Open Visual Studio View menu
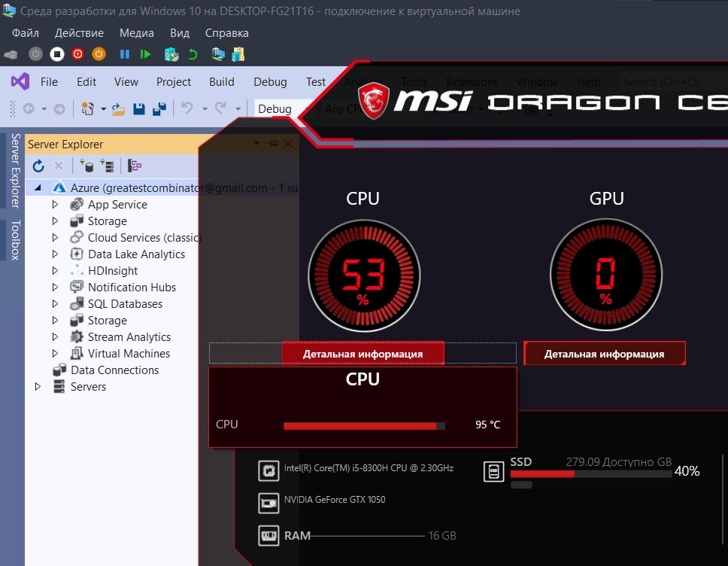728x566 pixels. tap(126, 82)
